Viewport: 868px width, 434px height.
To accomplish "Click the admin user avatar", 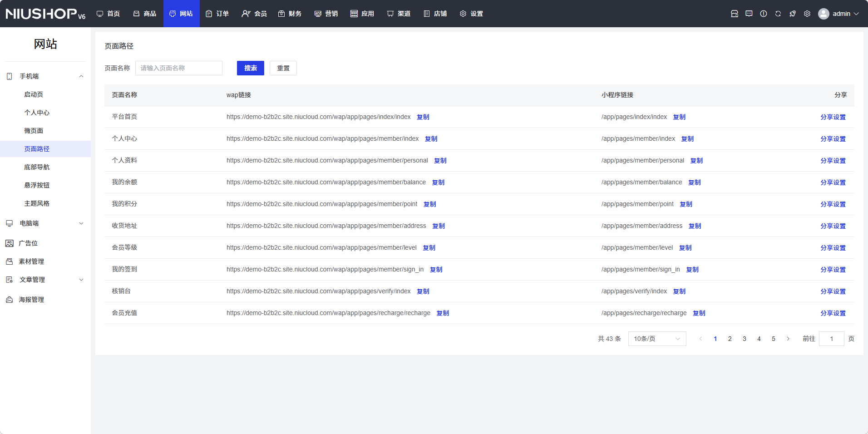I will click(x=823, y=14).
